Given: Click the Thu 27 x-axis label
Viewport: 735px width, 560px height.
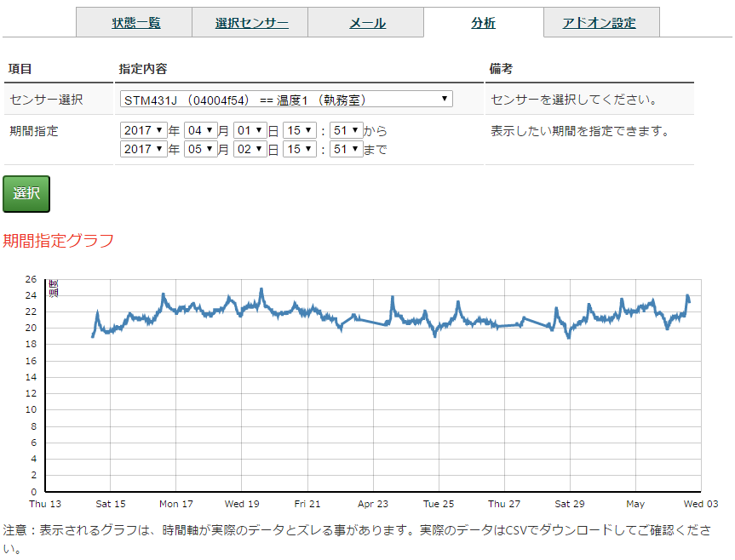Looking at the screenshot, I should [x=504, y=504].
